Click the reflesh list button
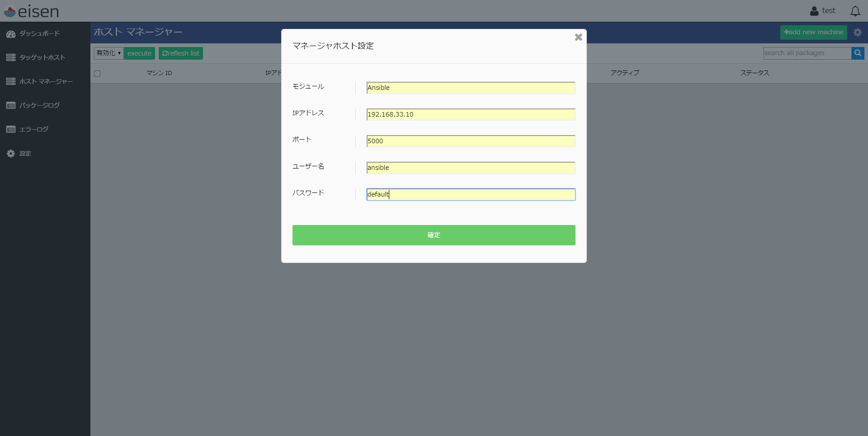 coord(180,53)
